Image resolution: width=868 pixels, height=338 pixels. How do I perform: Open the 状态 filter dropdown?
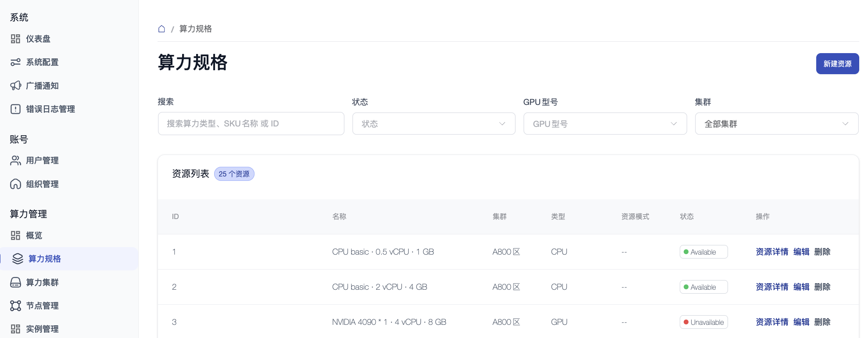coord(434,124)
